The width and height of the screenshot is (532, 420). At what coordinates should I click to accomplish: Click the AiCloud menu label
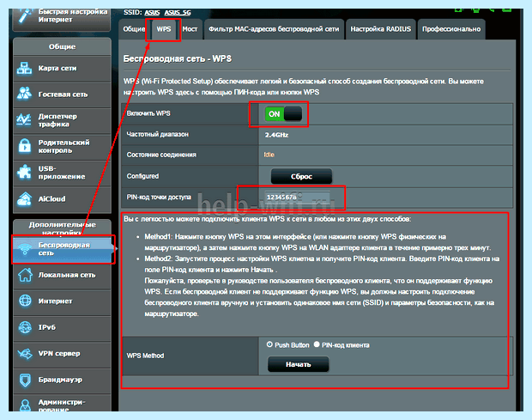point(51,199)
